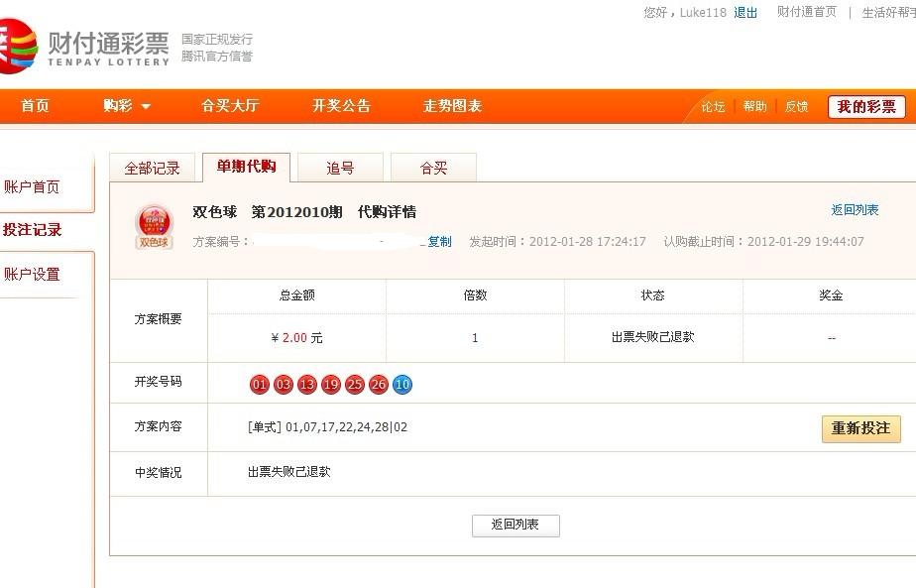This screenshot has width=916, height=588.
Task: Open 走势图表 navigation item
Action: (x=453, y=106)
